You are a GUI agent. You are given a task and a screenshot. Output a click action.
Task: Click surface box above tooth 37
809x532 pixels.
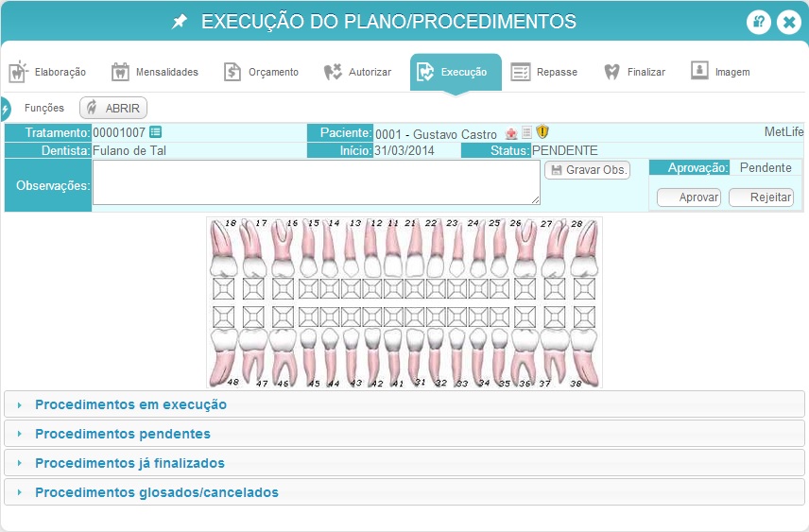click(555, 317)
